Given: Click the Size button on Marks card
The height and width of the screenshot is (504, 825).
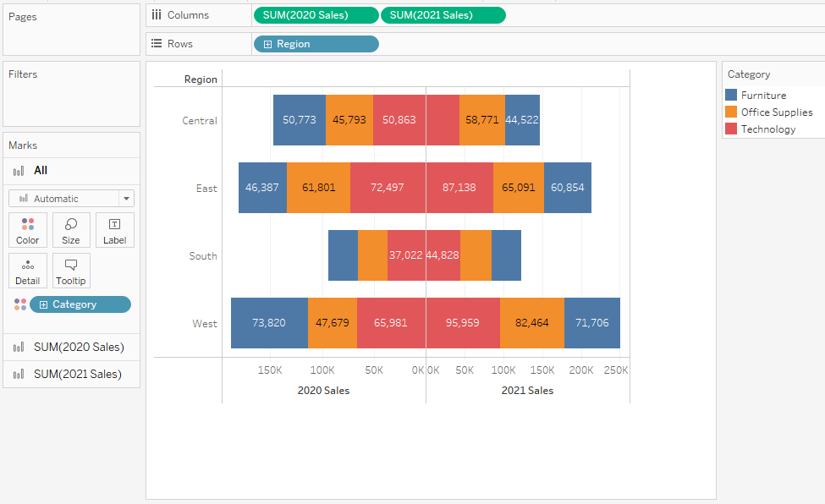Looking at the screenshot, I should point(71,229).
